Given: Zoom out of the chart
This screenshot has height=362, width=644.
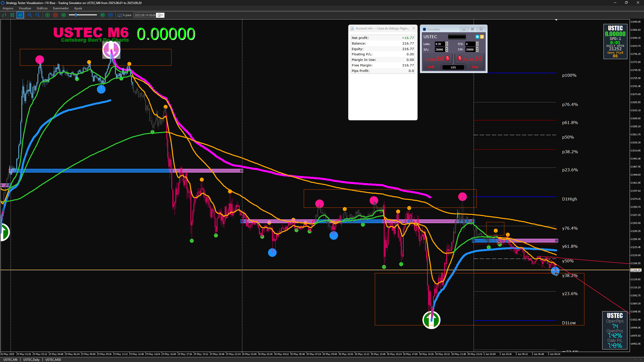Looking at the screenshot, I should click(38, 15).
